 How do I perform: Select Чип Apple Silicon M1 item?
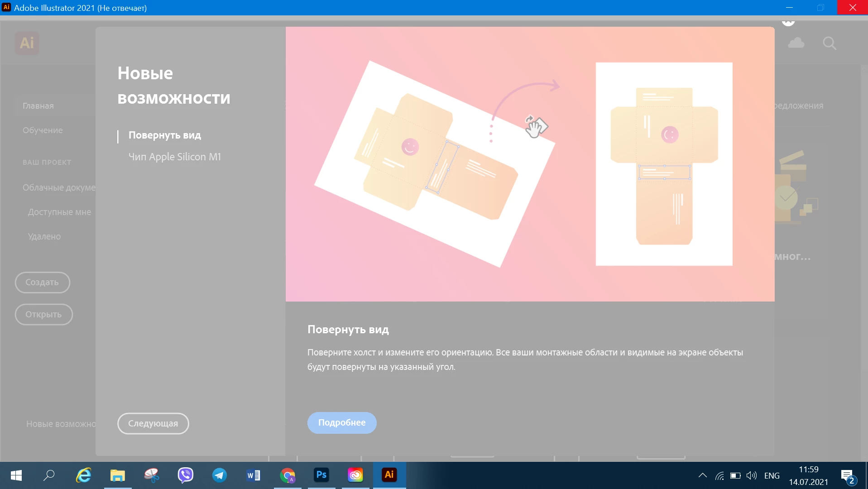click(x=175, y=157)
